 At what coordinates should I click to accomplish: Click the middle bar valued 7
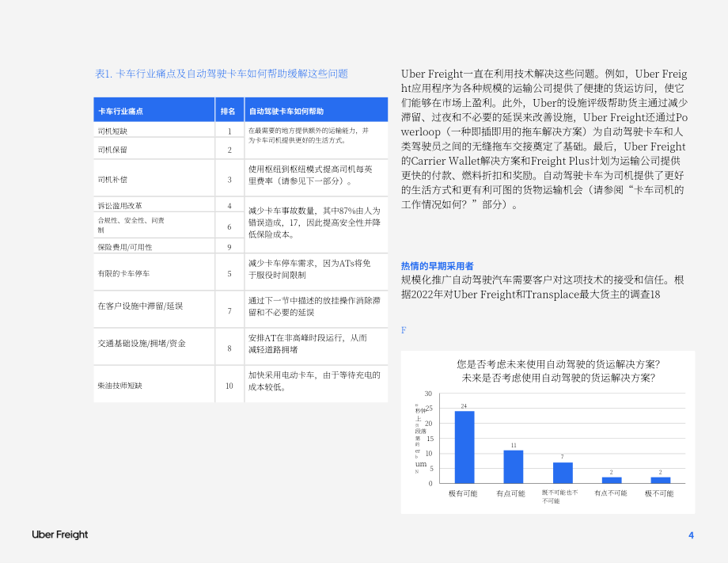pyautogui.click(x=563, y=473)
